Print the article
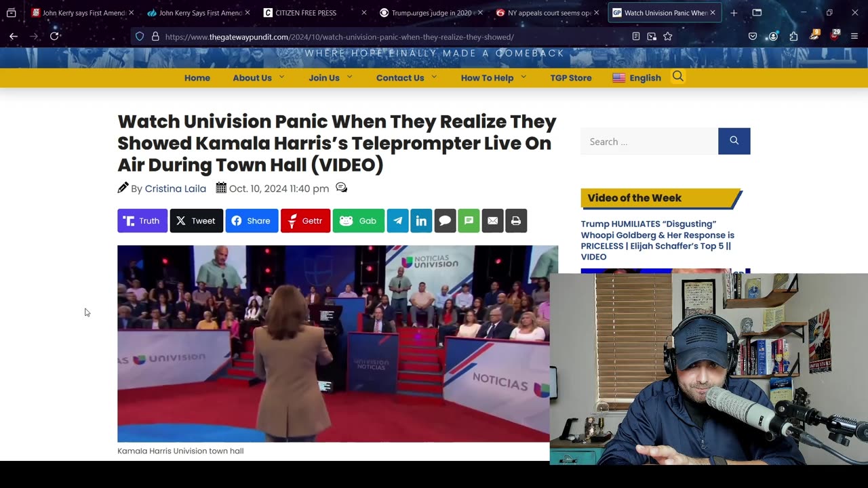Viewport: 868px width, 488px height. point(516,221)
